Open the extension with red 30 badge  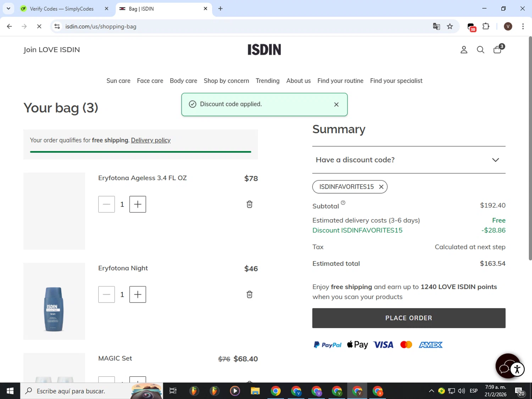pos(471,27)
